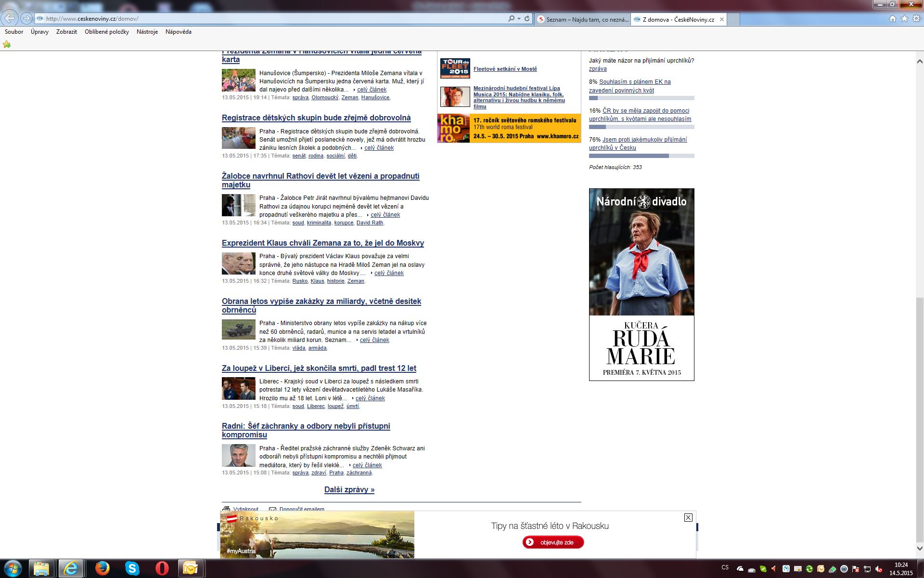Click the red 'objevujte zde' button
Viewport: 924px width, 578px height.
(x=553, y=542)
